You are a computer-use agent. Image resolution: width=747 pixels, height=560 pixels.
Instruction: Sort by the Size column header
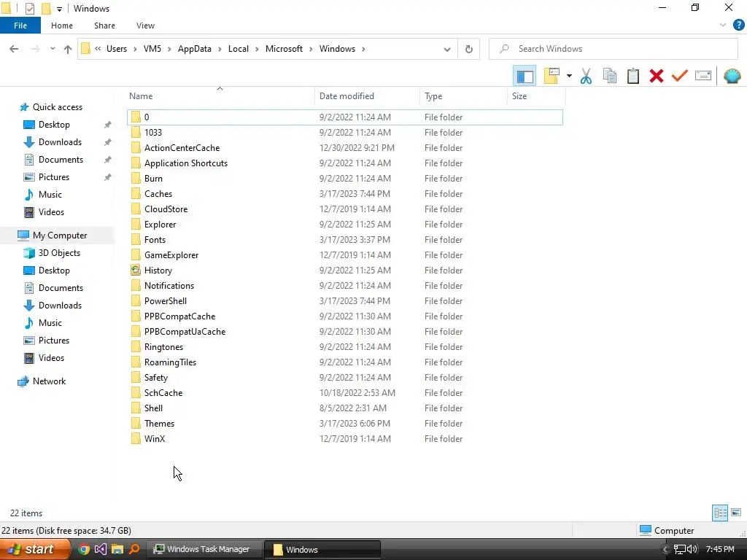(519, 96)
